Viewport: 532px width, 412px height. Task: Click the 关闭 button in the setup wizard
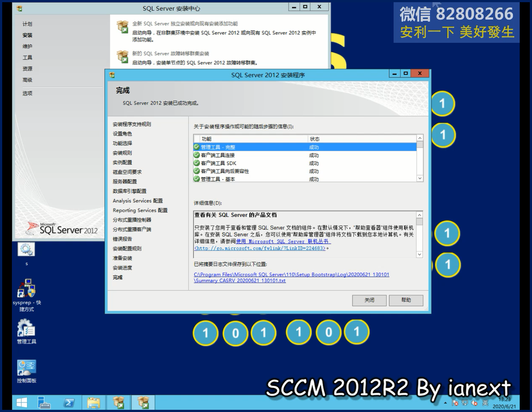click(x=369, y=300)
